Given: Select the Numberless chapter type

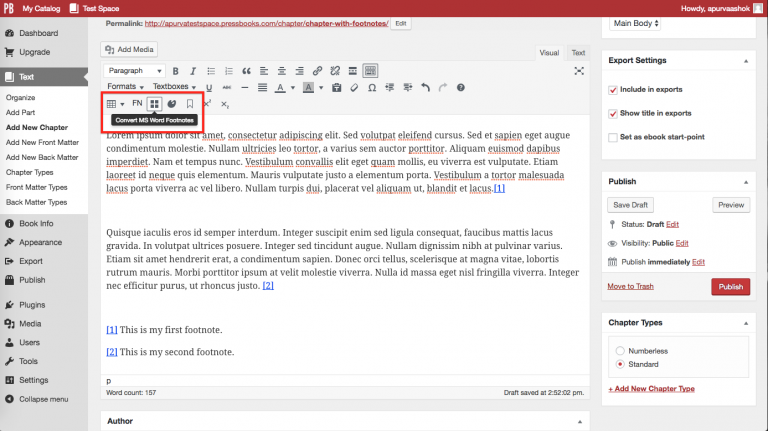Looking at the screenshot, I should pyautogui.click(x=620, y=351).
